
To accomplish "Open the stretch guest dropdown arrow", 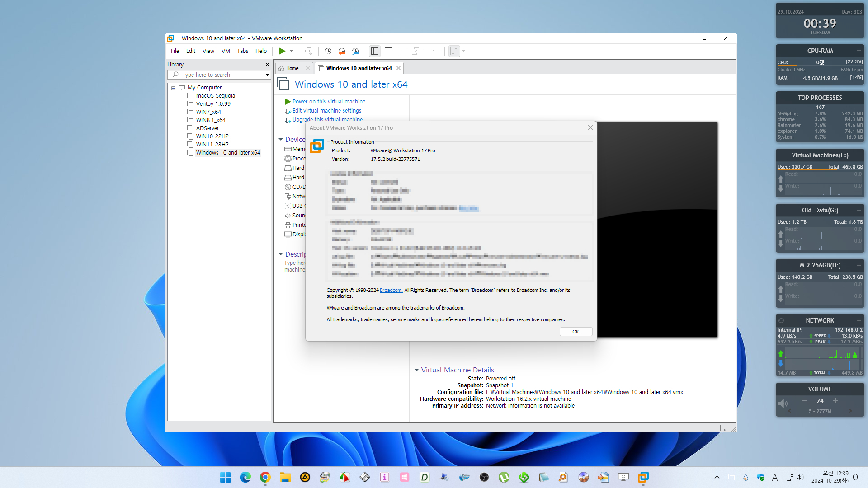I will click(464, 51).
